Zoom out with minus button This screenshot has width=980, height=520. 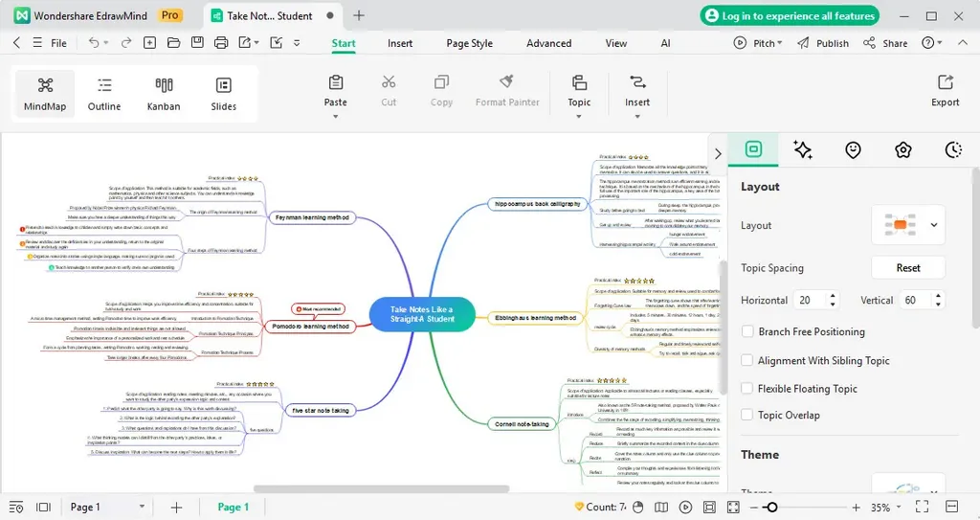tap(754, 508)
